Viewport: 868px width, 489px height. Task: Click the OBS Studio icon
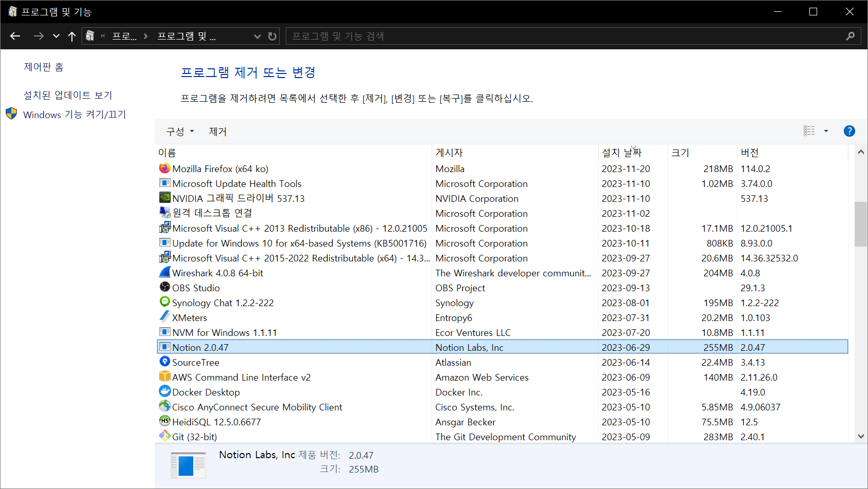tap(164, 287)
